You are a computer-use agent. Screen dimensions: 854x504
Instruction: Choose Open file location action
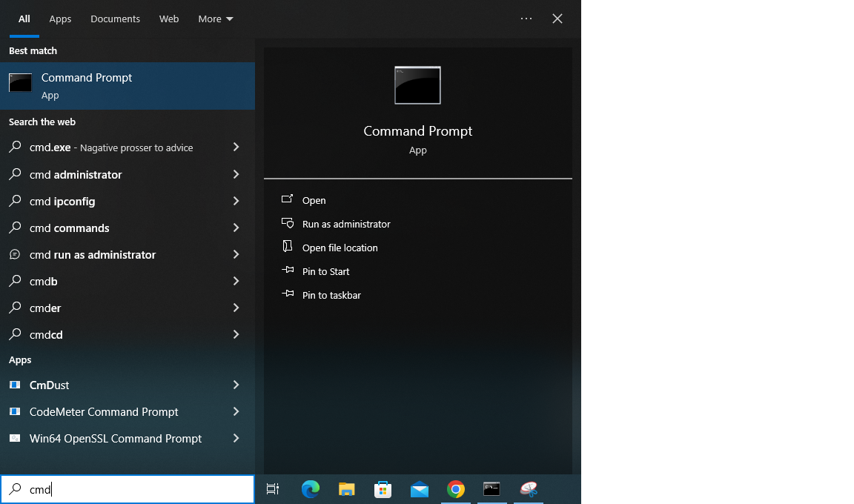pos(340,248)
